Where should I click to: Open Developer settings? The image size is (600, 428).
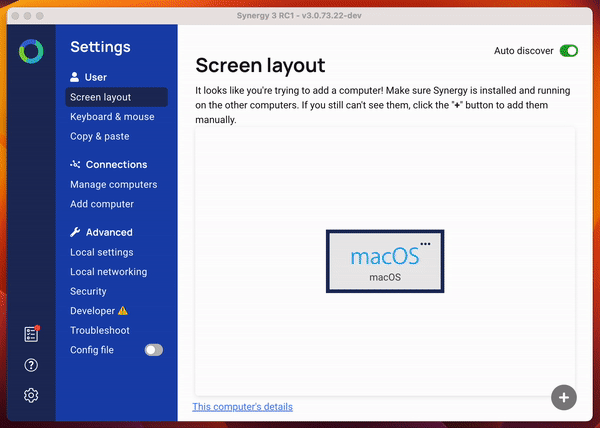point(93,311)
